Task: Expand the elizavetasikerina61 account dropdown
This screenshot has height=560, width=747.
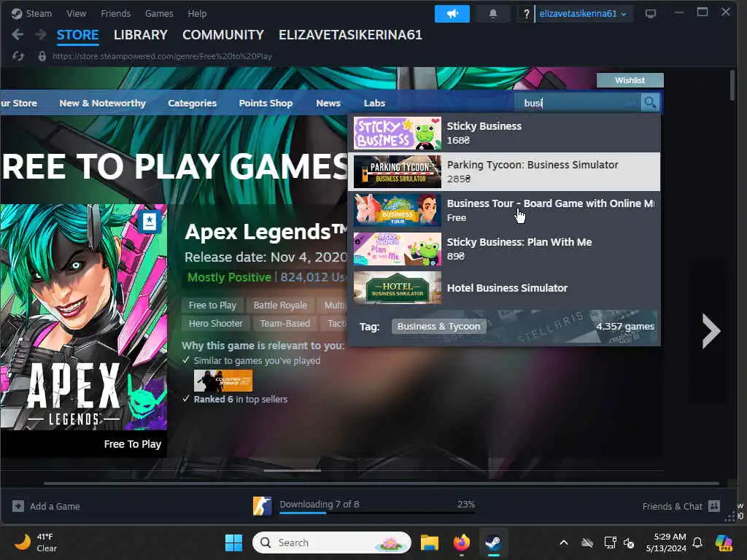Action: [583, 14]
